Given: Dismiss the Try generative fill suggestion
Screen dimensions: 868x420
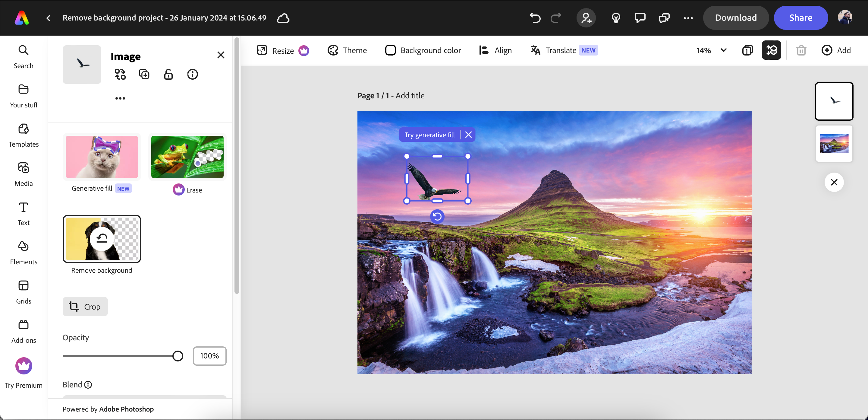Looking at the screenshot, I should tap(468, 134).
